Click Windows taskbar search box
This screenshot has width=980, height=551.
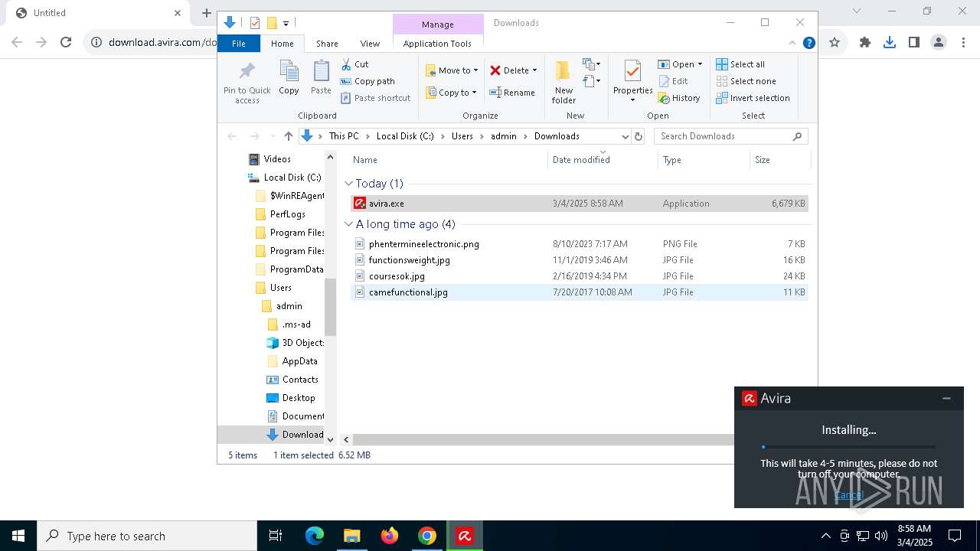[148, 536]
